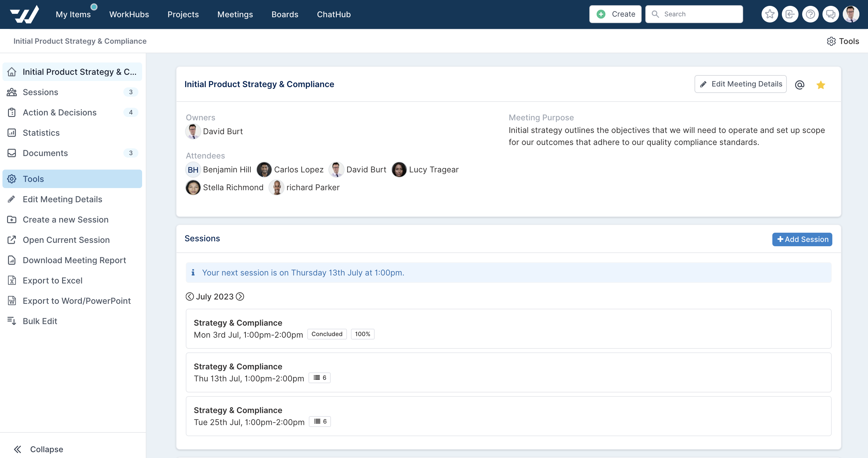The height and width of the screenshot is (458, 868).
Task: Toggle the yellow favorite star for this meeting
Action: tap(821, 85)
